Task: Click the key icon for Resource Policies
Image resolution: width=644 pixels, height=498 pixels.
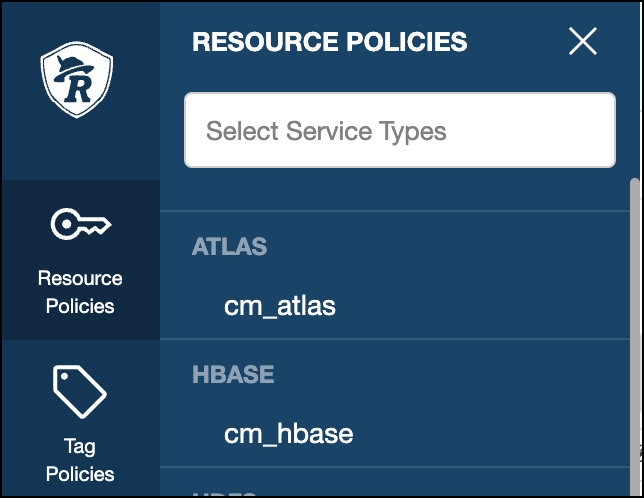Action: point(80,226)
